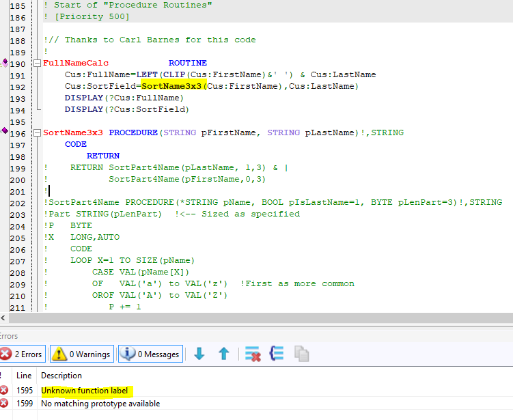The width and height of the screenshot is (513, 420).
Task: Click the purple marker at line 196
Action: point(5,130)
